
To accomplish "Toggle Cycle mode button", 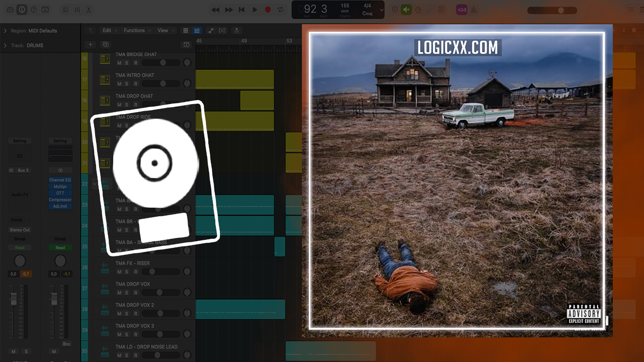I will click(281, 10).
